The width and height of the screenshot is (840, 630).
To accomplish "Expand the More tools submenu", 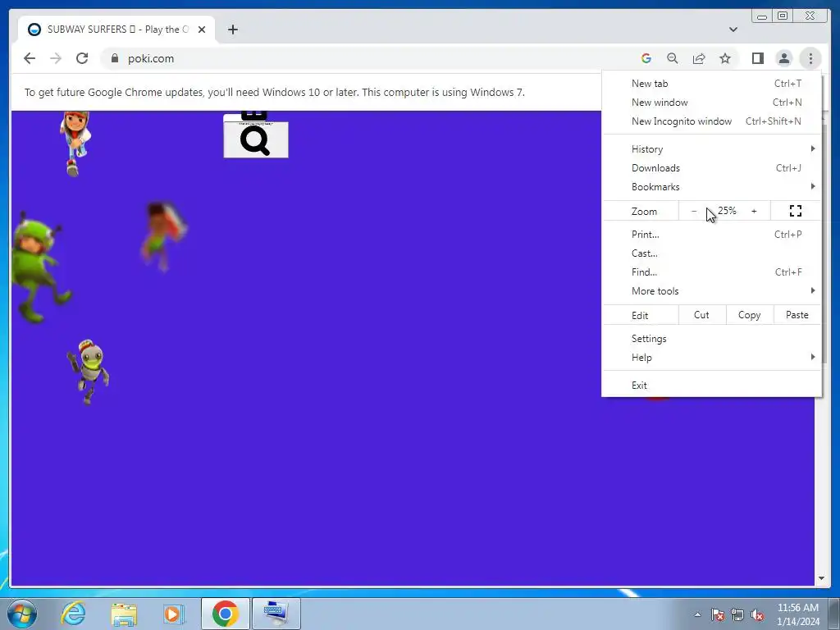I will click(711, 290).
